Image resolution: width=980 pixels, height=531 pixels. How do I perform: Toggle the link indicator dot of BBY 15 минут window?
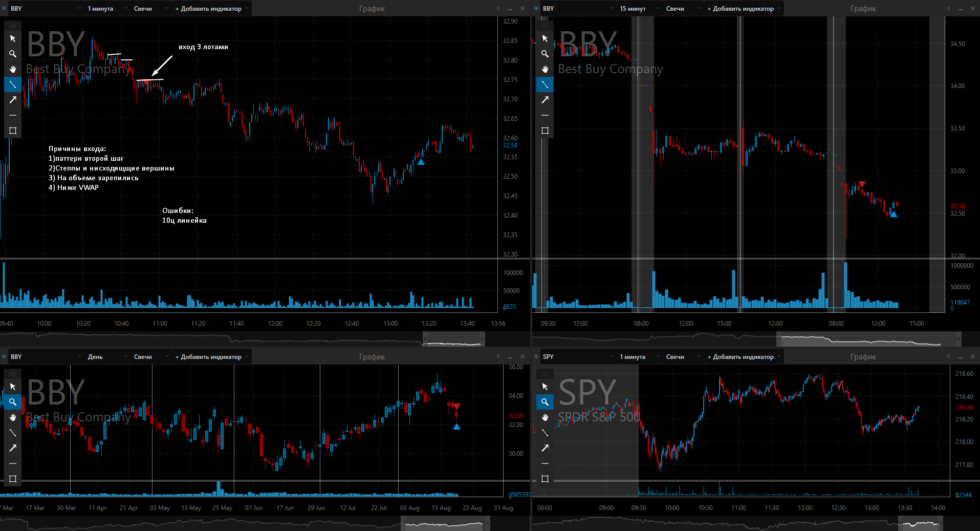pos(536,8)
